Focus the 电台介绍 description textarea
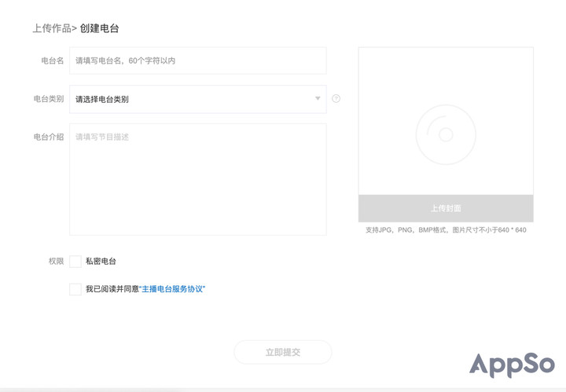566x392 pixels. (x=198, y=179)
